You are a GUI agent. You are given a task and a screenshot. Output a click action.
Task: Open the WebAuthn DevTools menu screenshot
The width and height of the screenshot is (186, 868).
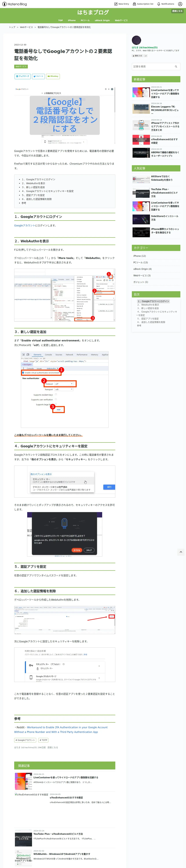pos(64,295)
